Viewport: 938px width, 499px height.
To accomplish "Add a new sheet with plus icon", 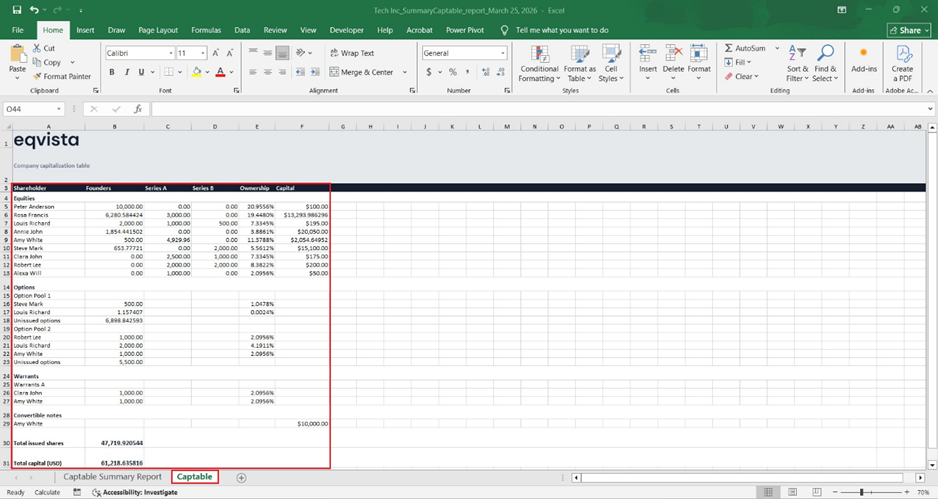I will 241,478.
